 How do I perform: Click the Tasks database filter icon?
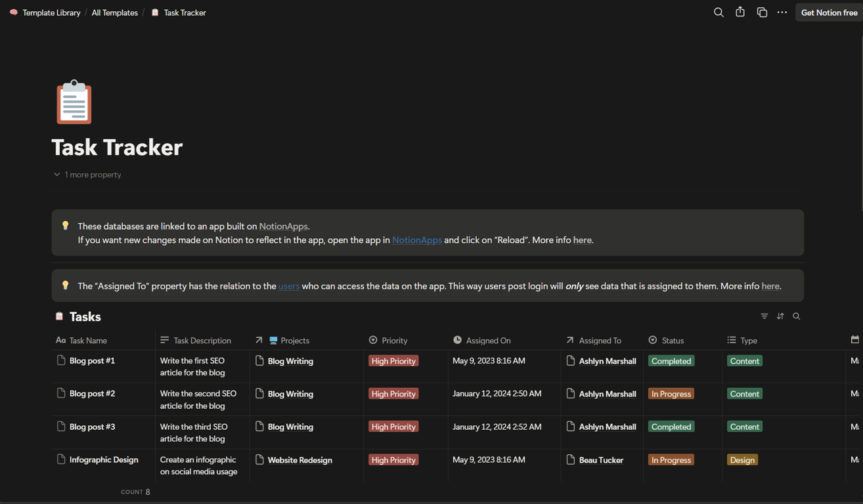pos(764,316)
